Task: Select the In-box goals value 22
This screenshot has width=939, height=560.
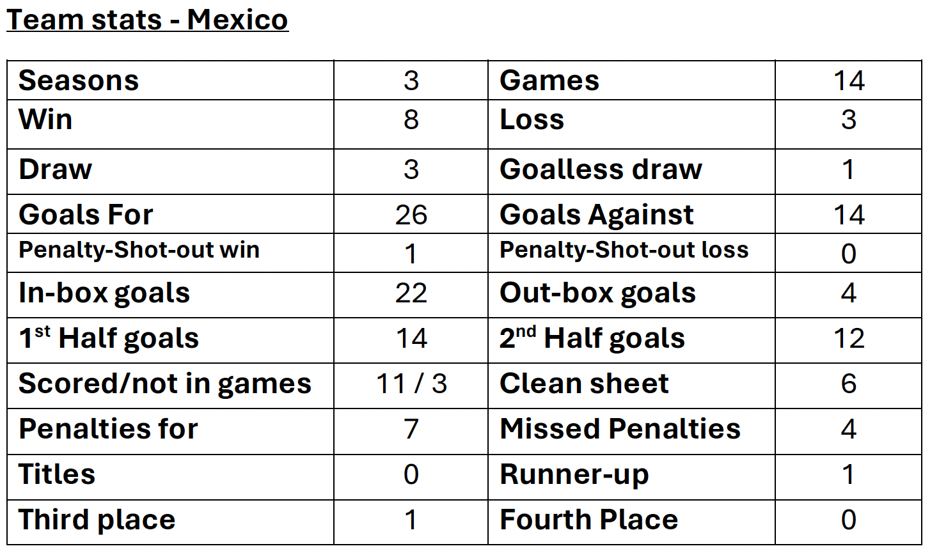Action: (x=411, y=293)
